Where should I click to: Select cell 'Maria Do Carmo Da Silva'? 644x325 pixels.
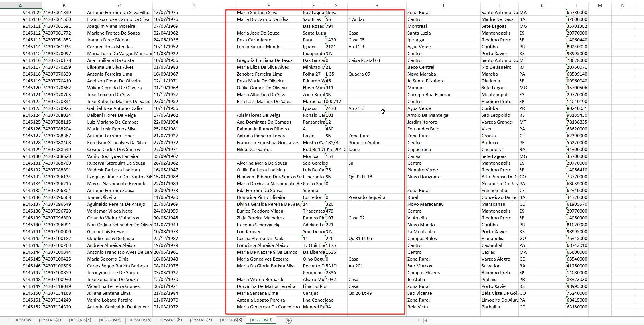(x=269, y=19)
